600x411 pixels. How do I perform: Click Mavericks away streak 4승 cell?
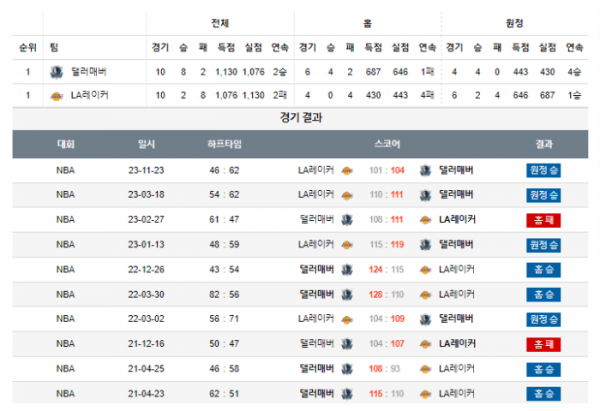tap(574, 72)
